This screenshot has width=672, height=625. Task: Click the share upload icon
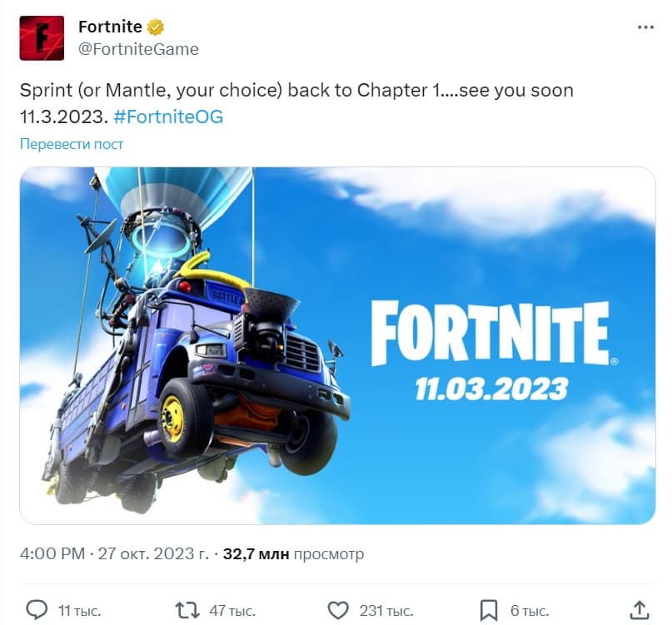coord(640,609)
